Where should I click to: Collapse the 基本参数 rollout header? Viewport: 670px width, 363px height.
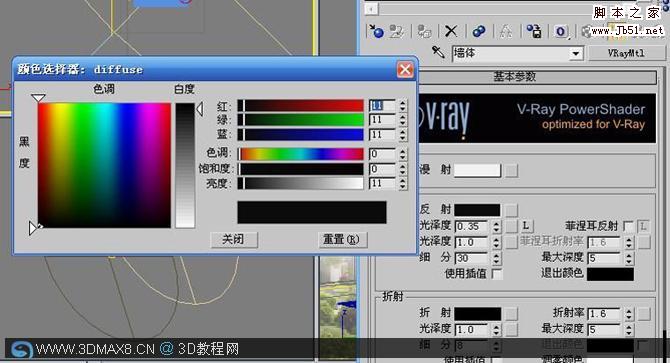[x=514, y=77]
